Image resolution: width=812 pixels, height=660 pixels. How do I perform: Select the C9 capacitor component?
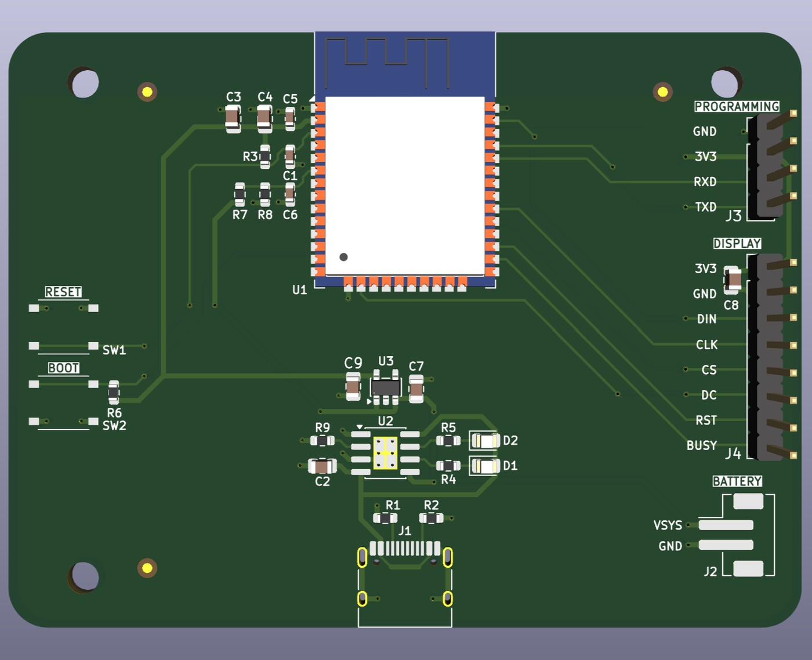pyautogui.click(x=353, y=387)
